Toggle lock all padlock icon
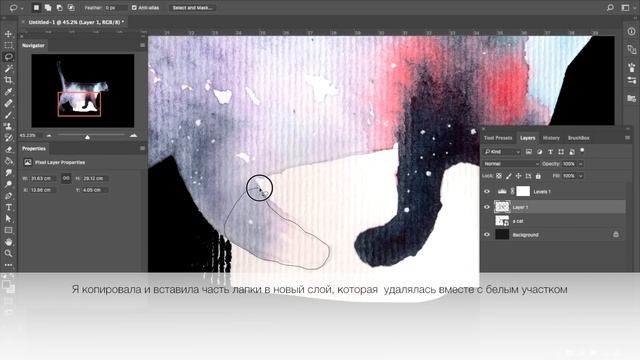 click(x=538, y=176)
